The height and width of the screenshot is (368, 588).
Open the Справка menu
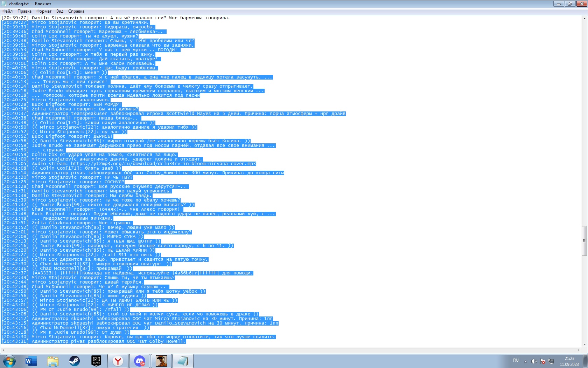click(x=76, y=11)
